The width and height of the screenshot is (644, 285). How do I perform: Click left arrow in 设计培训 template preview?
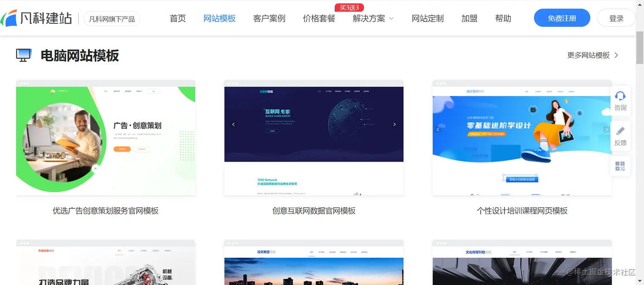[x=438, y=129]
